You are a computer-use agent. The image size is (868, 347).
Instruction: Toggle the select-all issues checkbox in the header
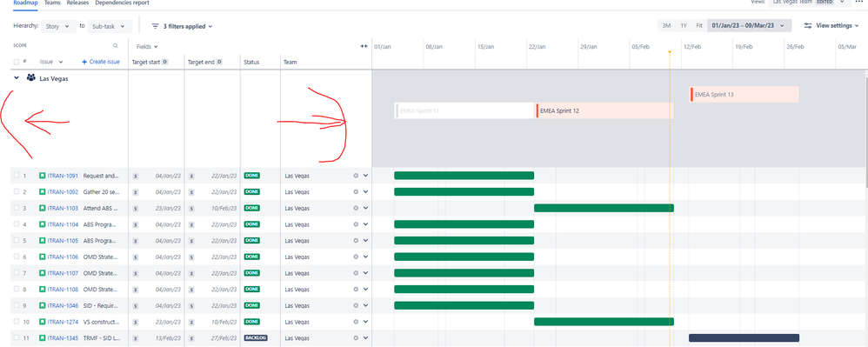(x=17, y=62)
